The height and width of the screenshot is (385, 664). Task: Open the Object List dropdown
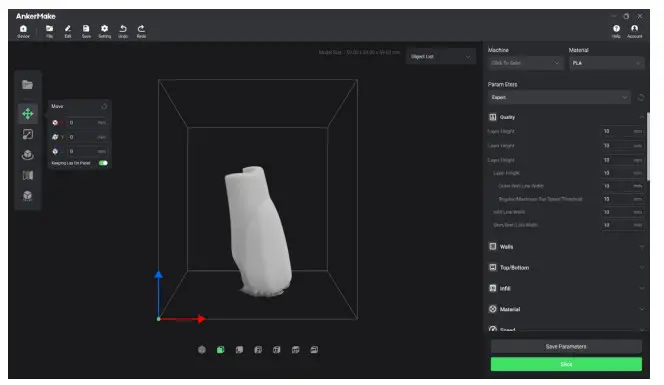441,56
